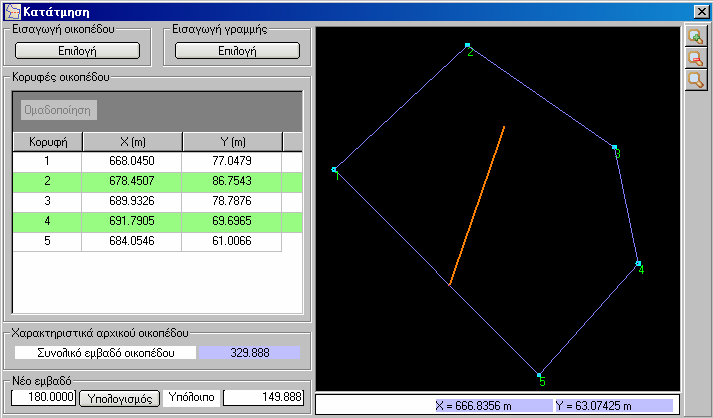The image size is (713, 418).
Task: Click the total area value 329.888
Action: [249, 353]
